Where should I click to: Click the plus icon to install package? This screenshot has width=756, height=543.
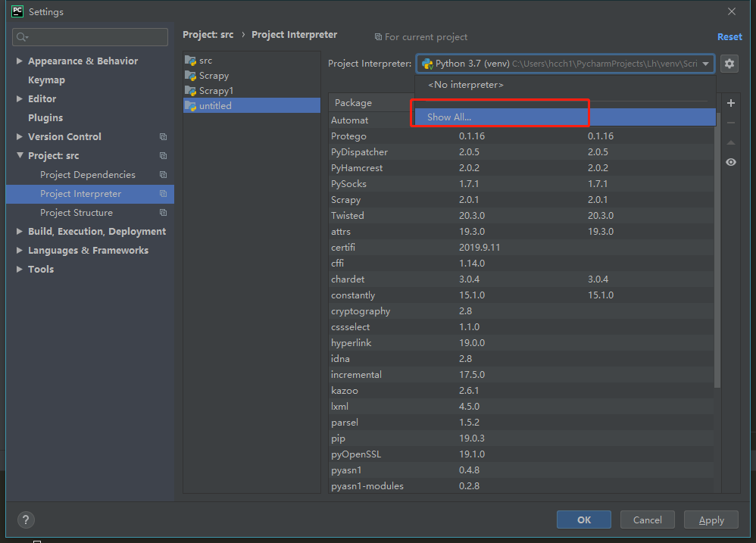(731, 103)
